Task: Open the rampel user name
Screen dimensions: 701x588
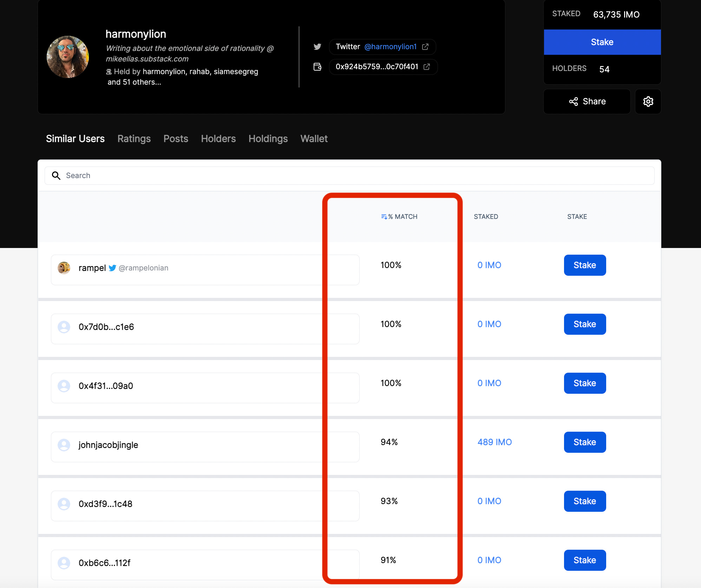Action: [92, 268]
